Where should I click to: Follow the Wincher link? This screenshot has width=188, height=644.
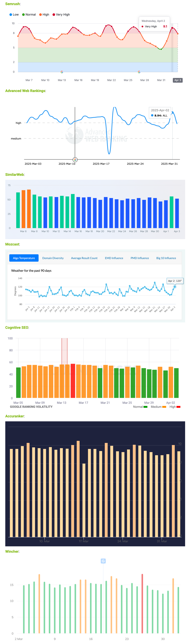(12, 552)
